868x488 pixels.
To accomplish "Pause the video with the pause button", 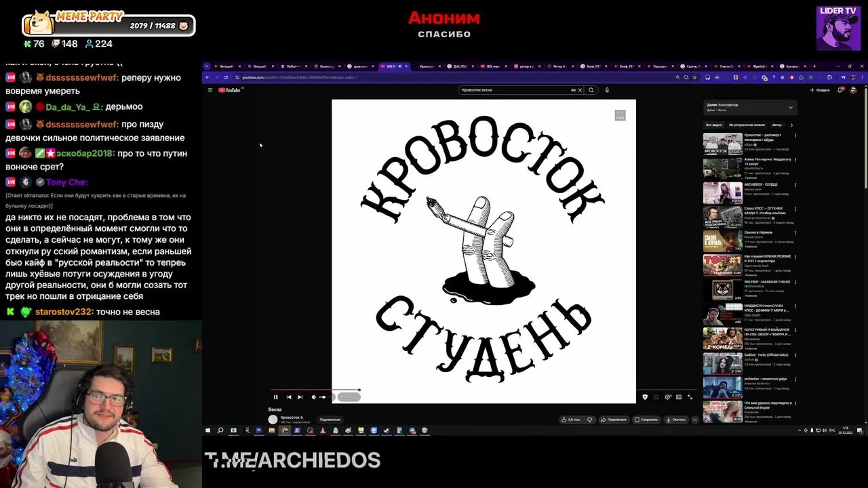I will point(275,397).
